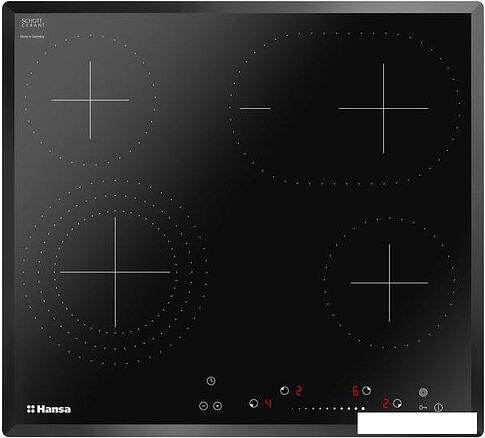Tap the key-shaped child lock icon

423,407
